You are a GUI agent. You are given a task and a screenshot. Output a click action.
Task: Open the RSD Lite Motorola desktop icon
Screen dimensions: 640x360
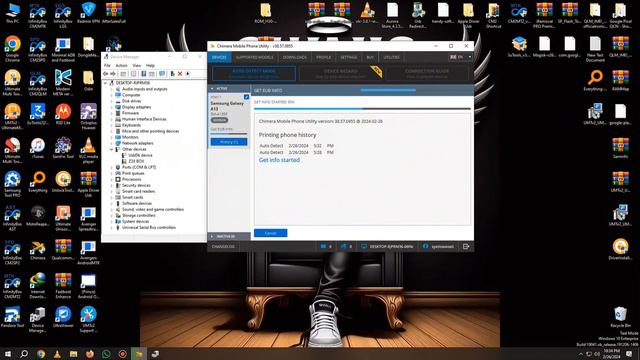pos(63,114)
